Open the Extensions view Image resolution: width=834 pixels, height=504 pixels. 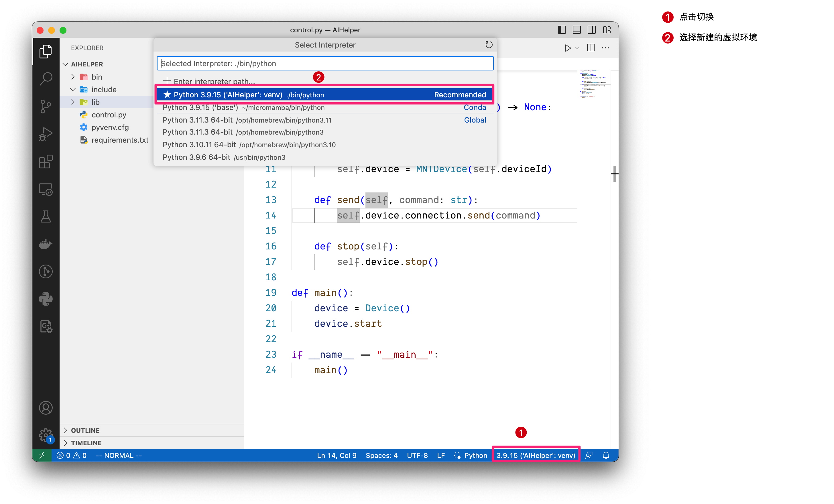(x=46, y=162)
